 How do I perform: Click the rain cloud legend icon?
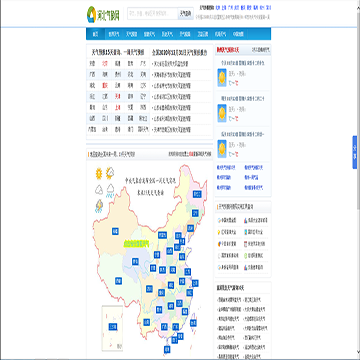click(110, 190)
